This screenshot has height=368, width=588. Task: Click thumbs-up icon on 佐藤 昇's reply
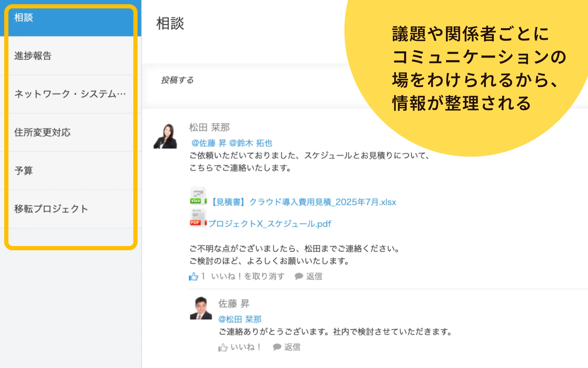coord(223,347)
